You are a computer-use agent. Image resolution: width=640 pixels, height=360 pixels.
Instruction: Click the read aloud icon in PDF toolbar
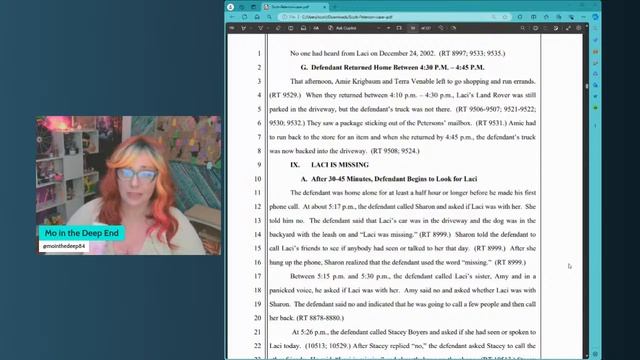(303, 28)
